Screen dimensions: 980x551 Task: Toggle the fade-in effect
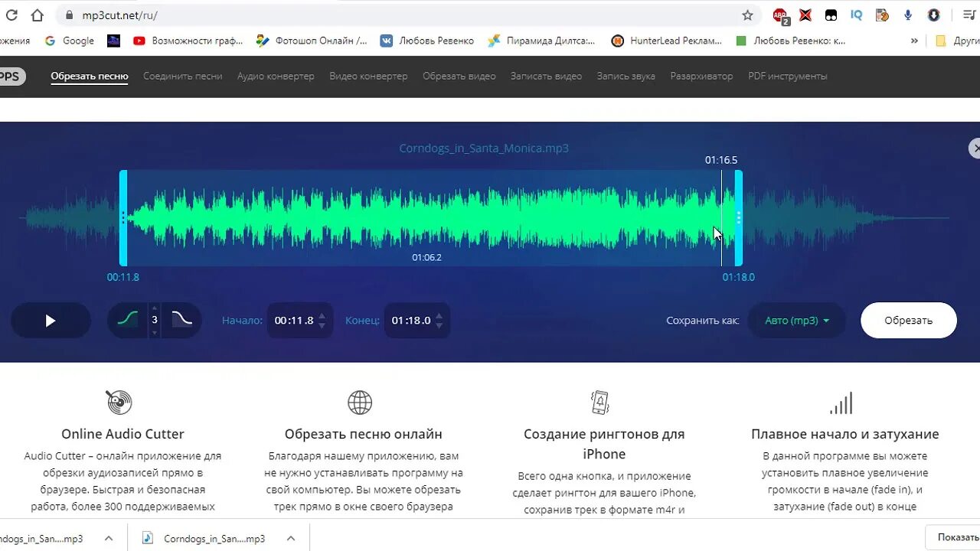coord(127,320)
